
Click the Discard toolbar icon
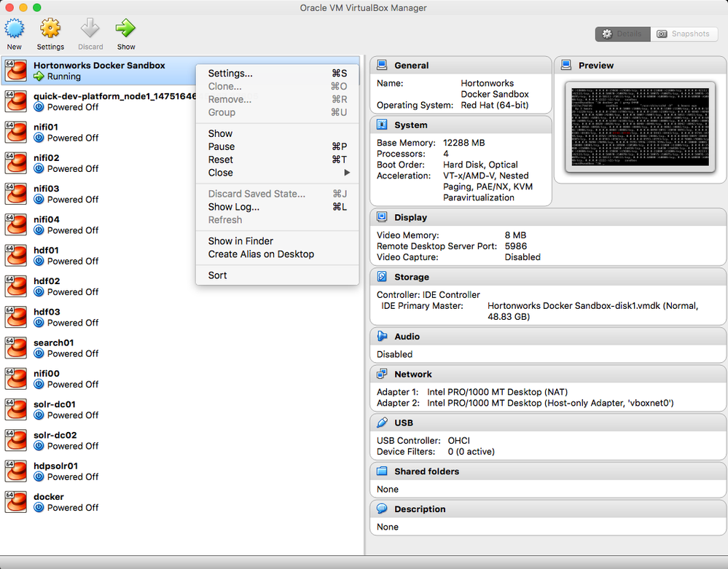90,29
